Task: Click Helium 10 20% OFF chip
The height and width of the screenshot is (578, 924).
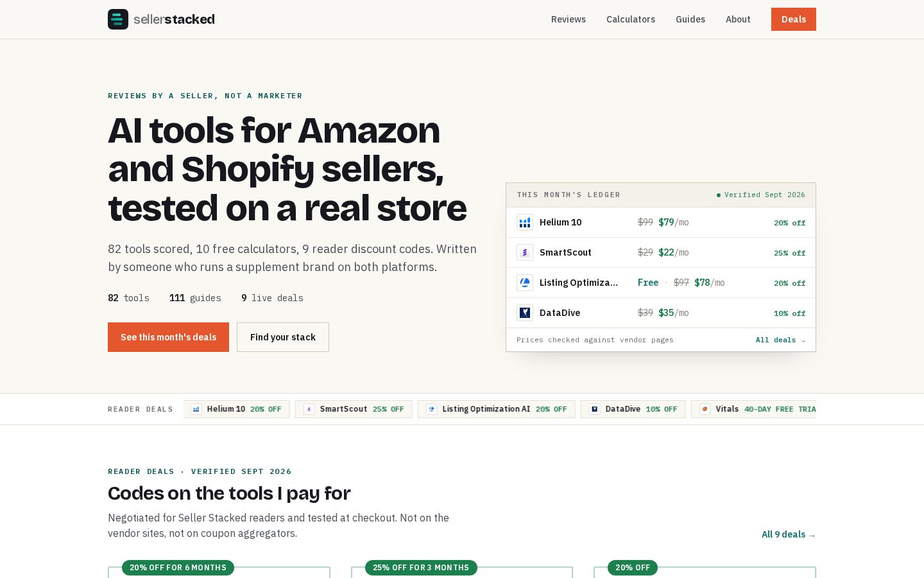Action: pyautogui.click(x=237, y=409)
